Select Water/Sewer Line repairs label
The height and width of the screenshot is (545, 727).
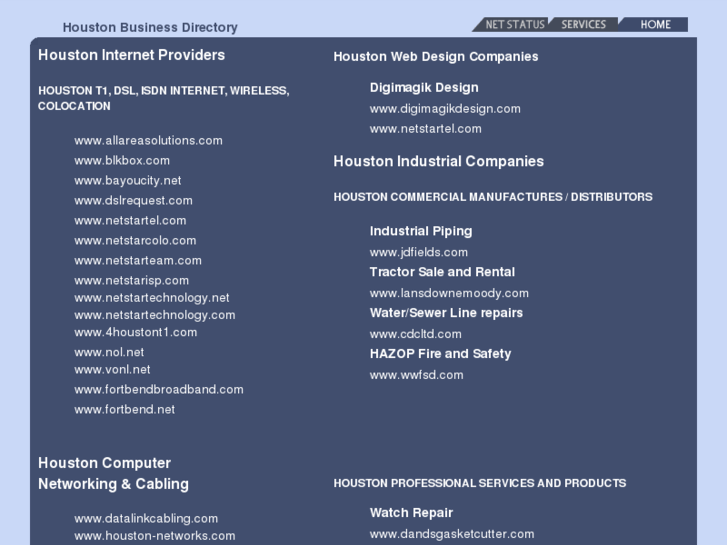[446, 313]
